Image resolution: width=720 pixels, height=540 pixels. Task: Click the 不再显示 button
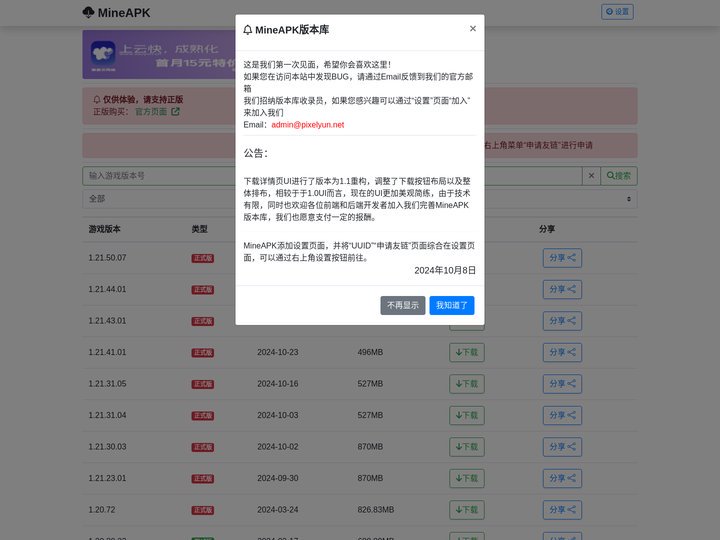coord(403,305)
